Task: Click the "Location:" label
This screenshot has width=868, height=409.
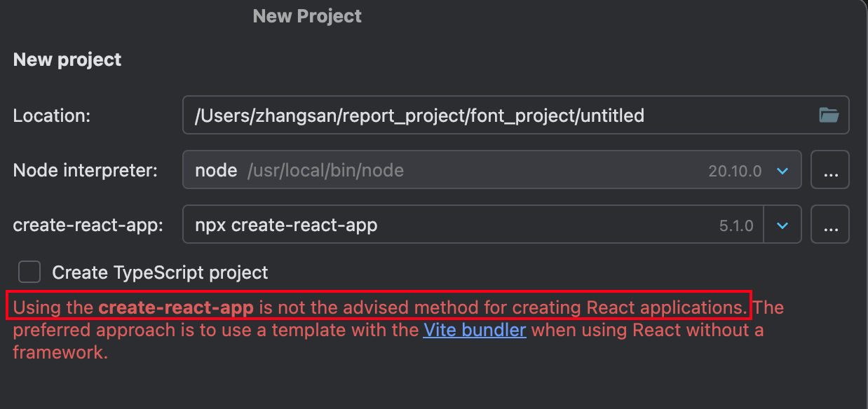Action: [52, 116]
